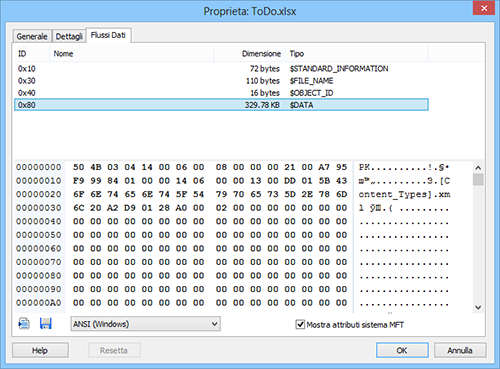This screenshot has height=369, width=500.
Task: Click the ASCII text starting with 'PK'
Action: pos(404,167)
